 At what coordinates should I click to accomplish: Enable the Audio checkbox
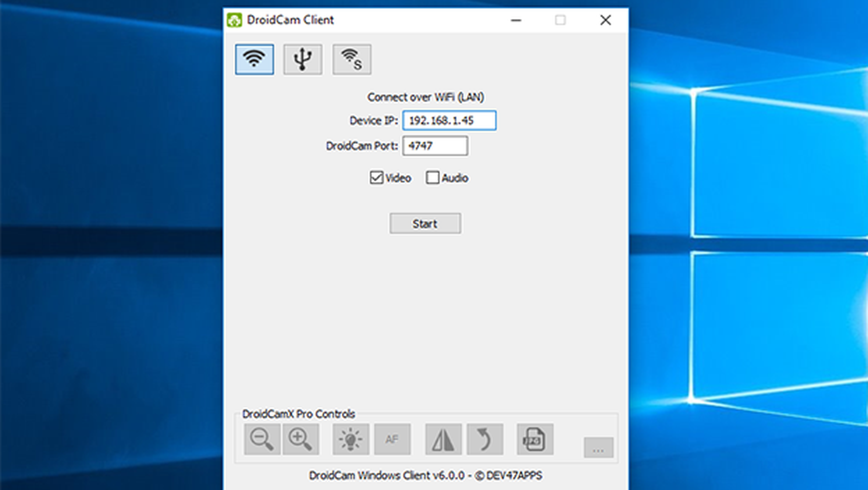pyautogui.click(x=433, y=177)
